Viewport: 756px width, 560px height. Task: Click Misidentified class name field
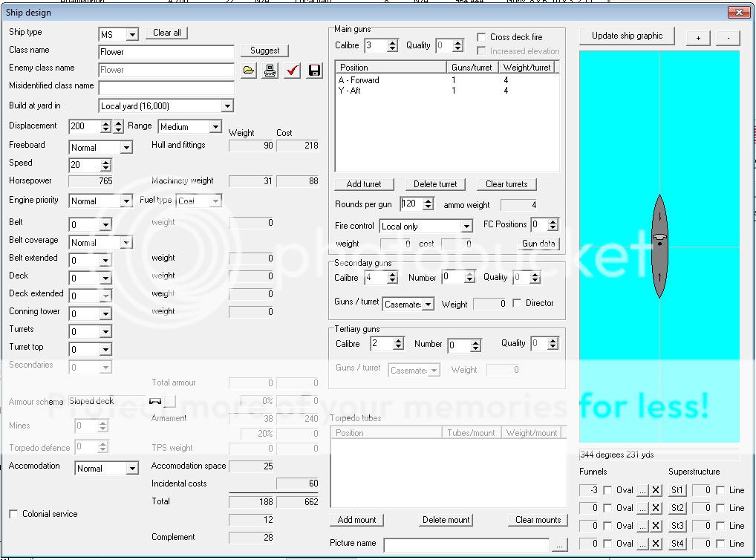[x=166, y=88]
